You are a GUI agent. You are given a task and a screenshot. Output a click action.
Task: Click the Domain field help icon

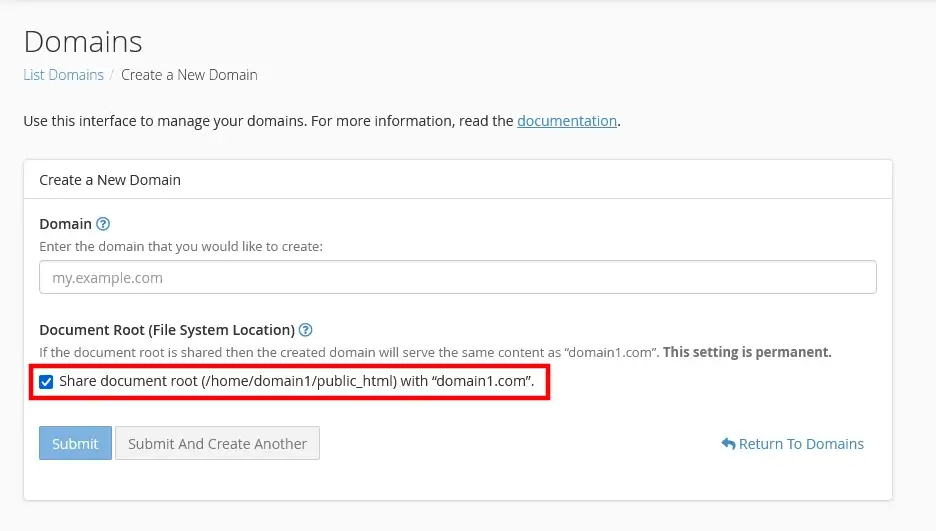coord(103,224)
